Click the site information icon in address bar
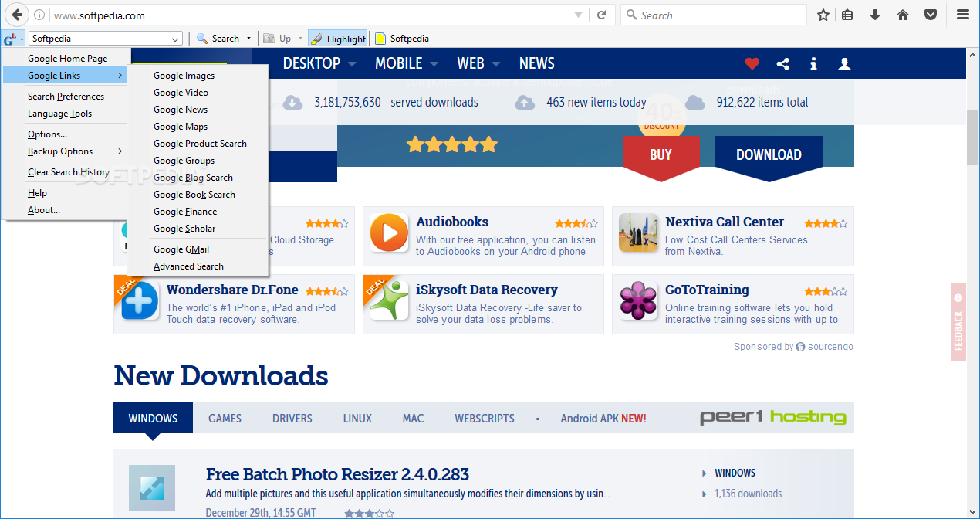 coord(39,15)
